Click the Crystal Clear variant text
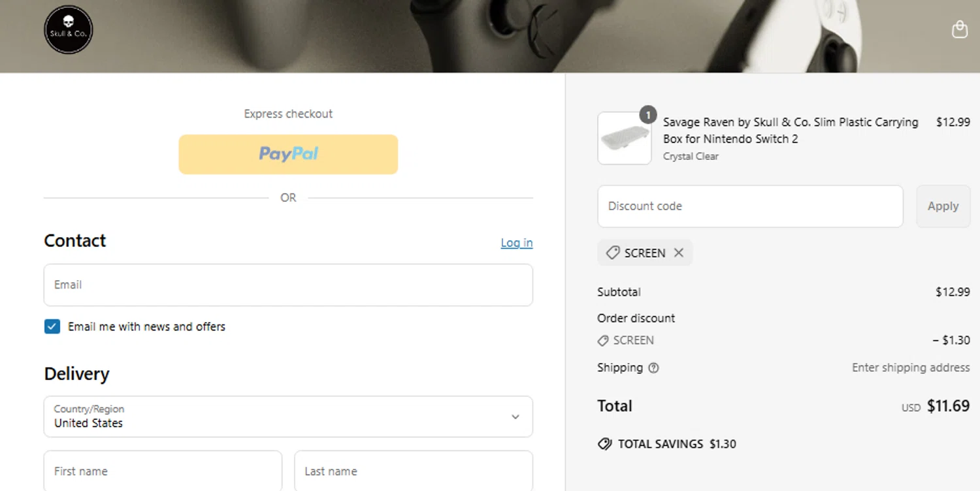This screenshot has height=491, width=980. [x=691, y=156]
